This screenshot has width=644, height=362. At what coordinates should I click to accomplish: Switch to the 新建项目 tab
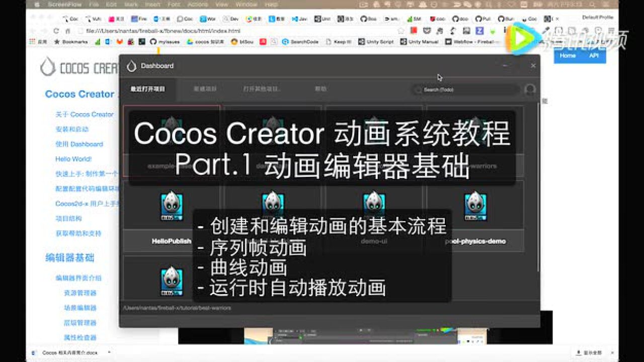pos(205,89)
